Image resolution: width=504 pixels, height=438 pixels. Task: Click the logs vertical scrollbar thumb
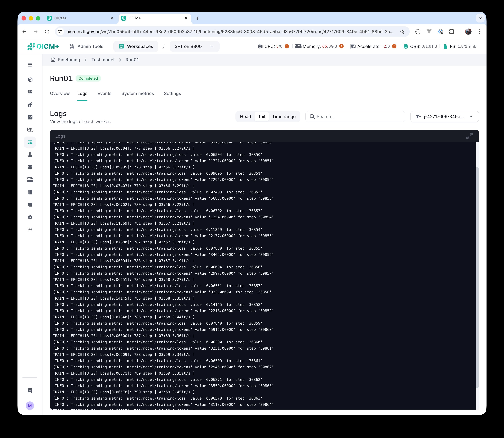[x=477, y=277]
